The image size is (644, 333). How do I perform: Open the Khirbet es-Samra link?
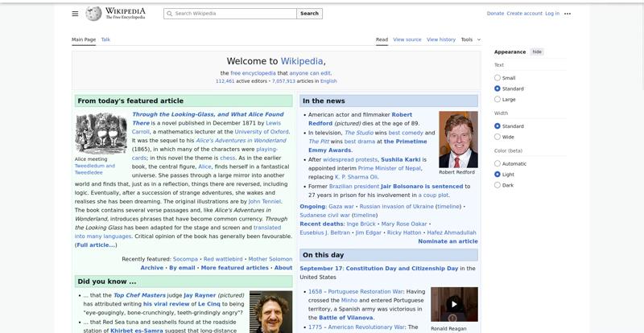coord(137,331)
